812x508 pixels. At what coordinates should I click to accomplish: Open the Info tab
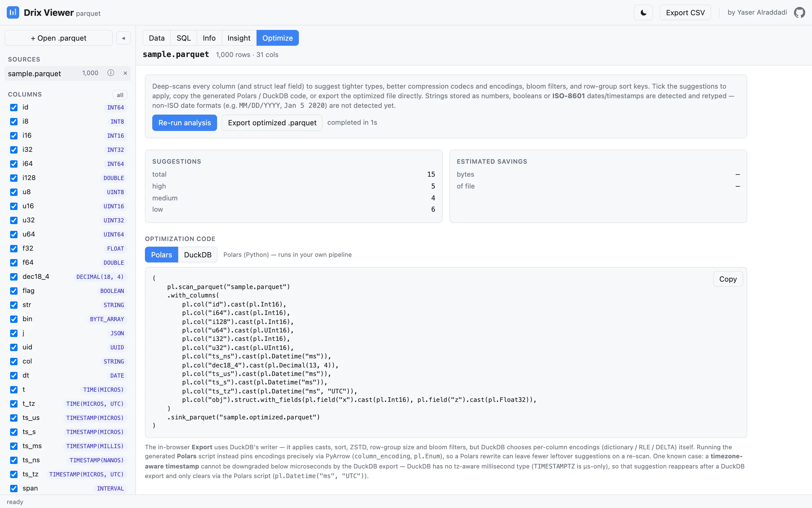[x=209, y=38]
